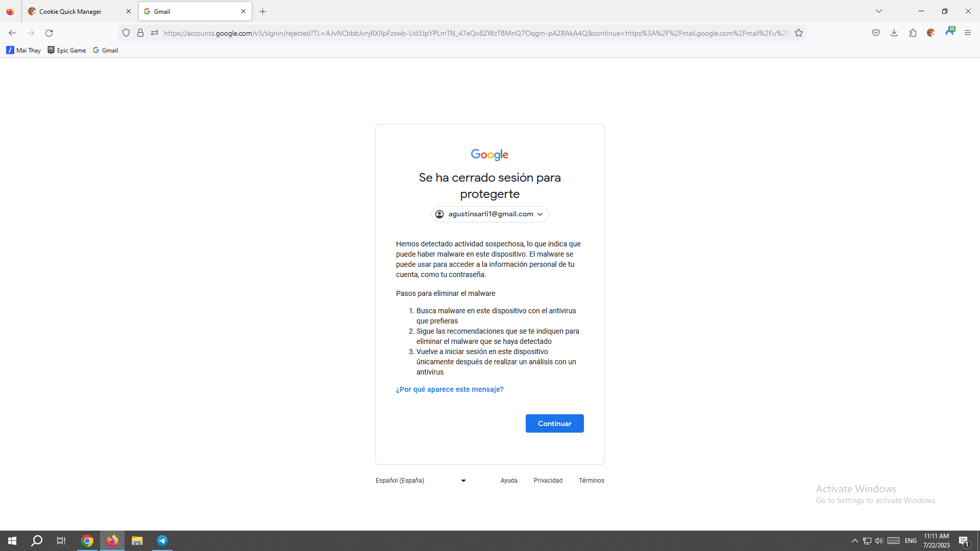
Task: Open the '¿Por qué aparece este mensaje?' link
Action: 450,389
